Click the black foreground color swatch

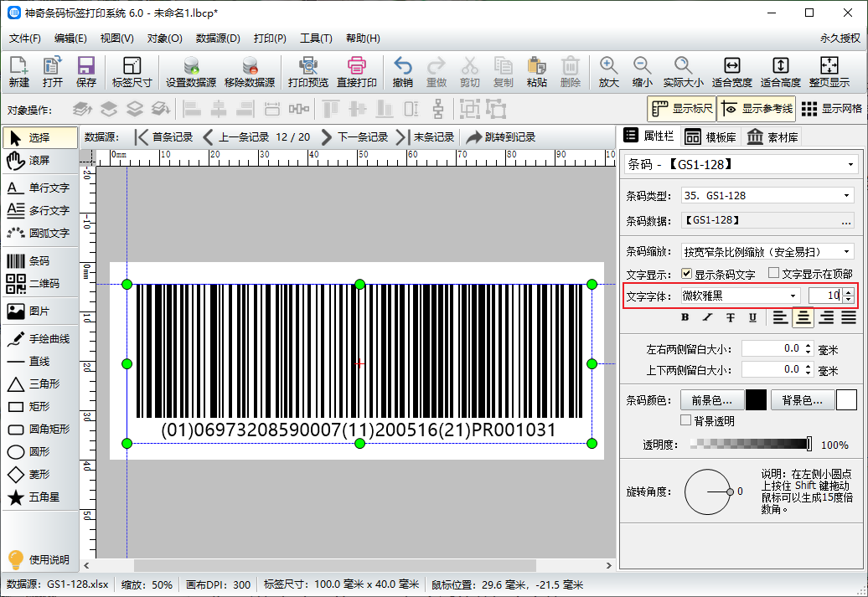757,400
